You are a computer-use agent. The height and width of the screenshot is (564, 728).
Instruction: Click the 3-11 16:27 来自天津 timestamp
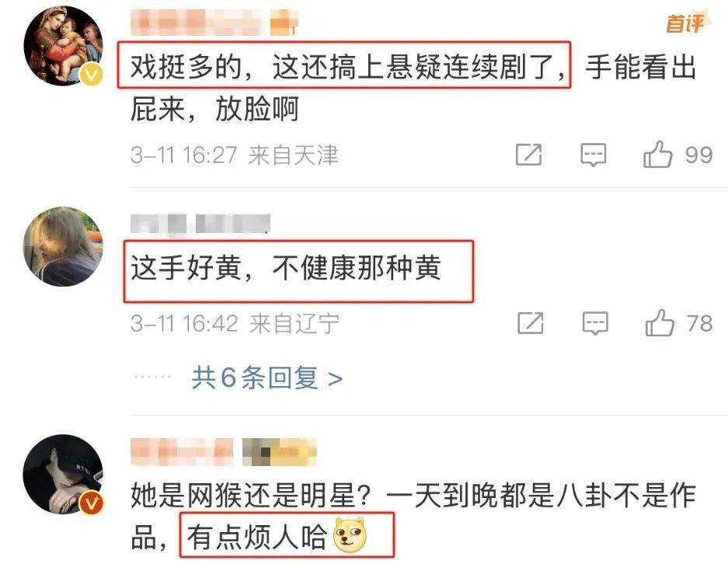[x=235, y=155]
